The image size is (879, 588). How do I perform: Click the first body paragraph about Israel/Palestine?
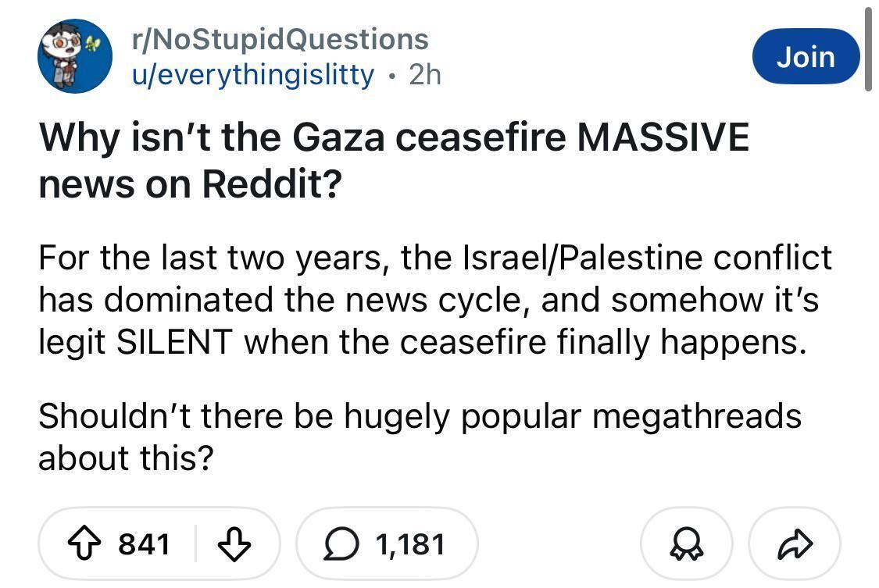pyautogui.click(x=434, y=300)
